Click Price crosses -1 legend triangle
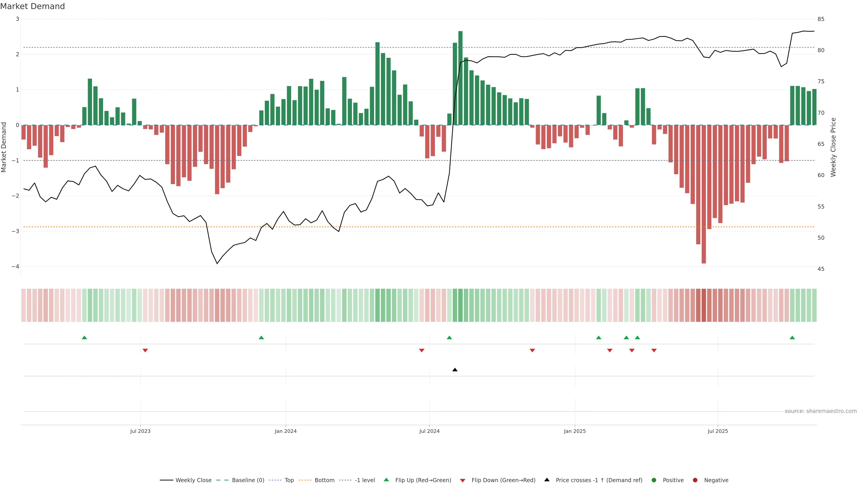The width and height of the screenshot is (868, 488). (547, 480)
